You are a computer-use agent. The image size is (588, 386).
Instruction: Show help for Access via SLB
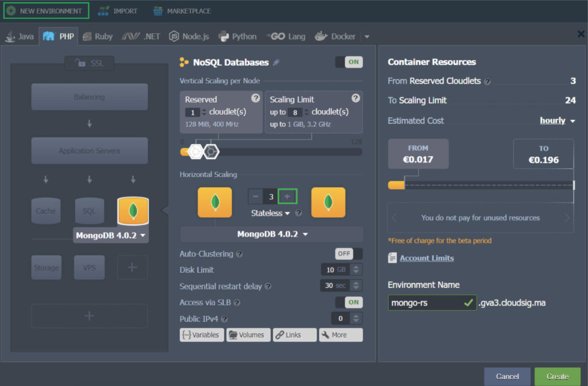pyautogui.click(x=237, y=303)
